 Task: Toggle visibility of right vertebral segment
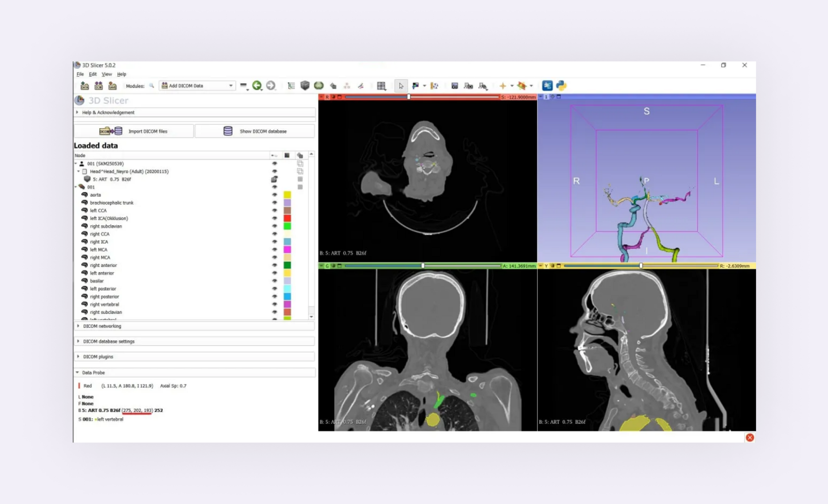tap(275, 304)
